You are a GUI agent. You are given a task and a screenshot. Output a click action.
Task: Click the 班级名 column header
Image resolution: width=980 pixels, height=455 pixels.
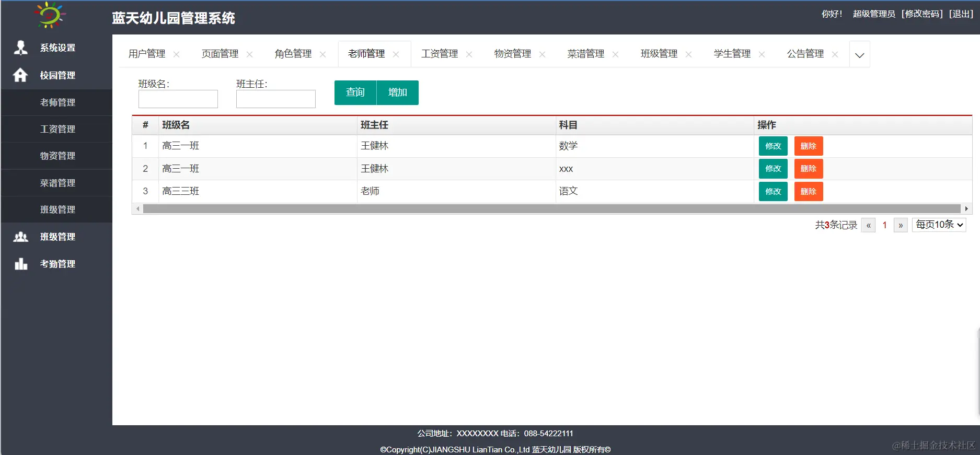pos(258,125)
